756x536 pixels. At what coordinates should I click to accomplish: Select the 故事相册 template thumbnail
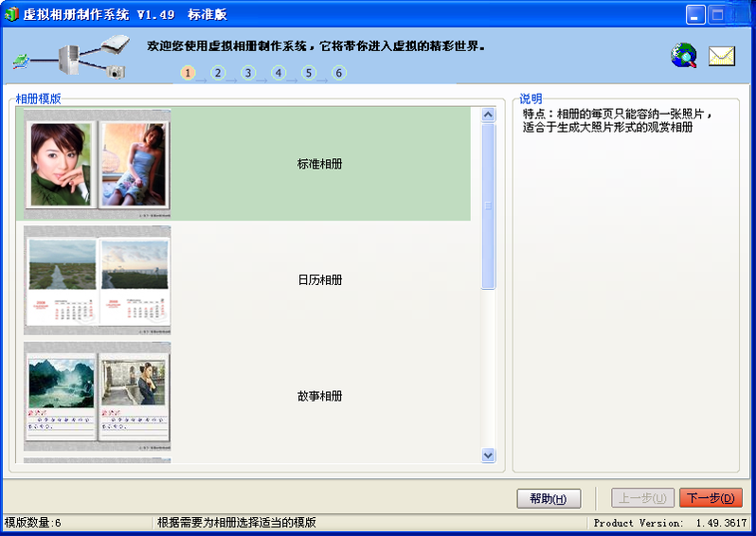[x=98, y=396]
